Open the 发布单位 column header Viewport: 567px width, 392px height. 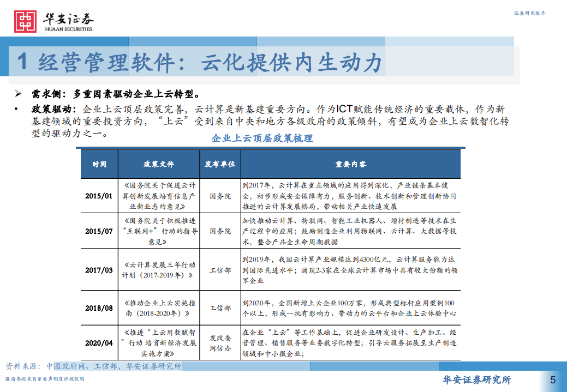[x=219, y=164]
